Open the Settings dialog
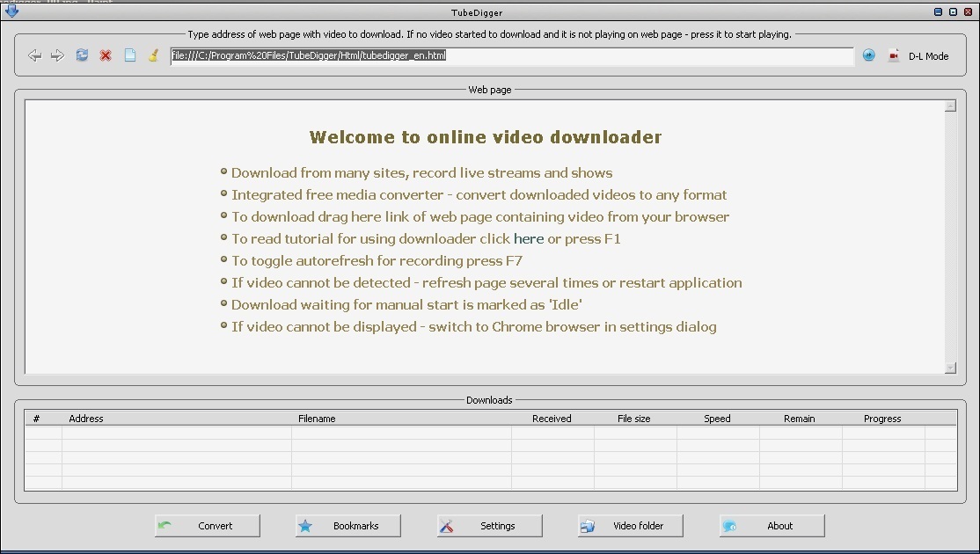Screen dimensions: 980x554 tap(490, 526)
